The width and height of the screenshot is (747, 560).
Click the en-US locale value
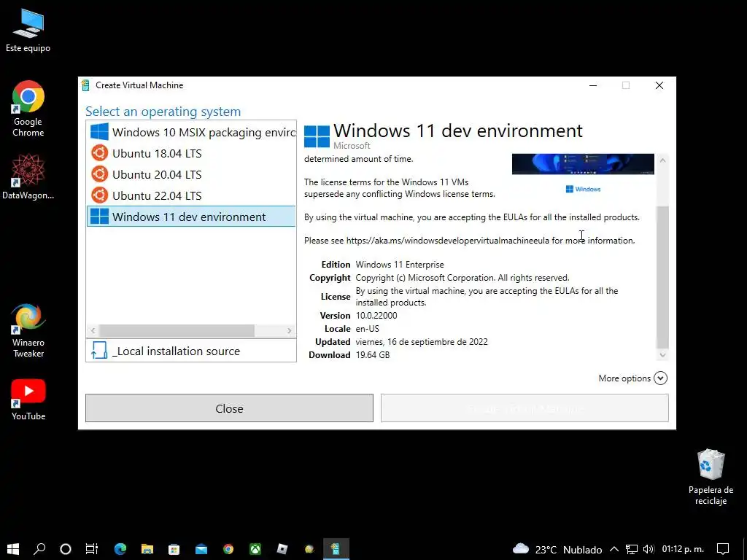pyautogui.click(x=368, y=329)
